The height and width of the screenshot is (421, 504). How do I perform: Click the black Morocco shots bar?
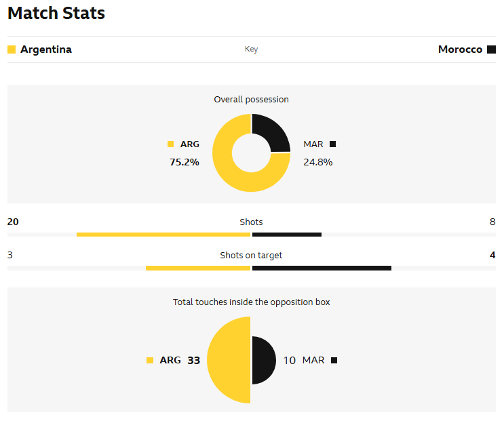coord(287,235)
